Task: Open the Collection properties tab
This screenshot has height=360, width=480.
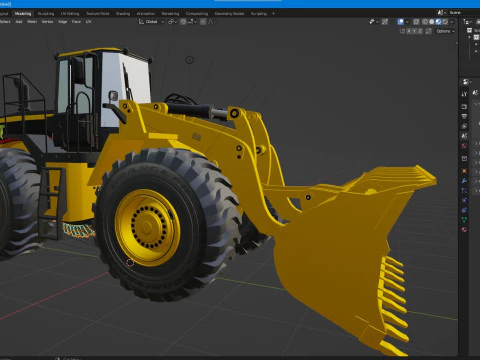Action: (x=464, y=158)
